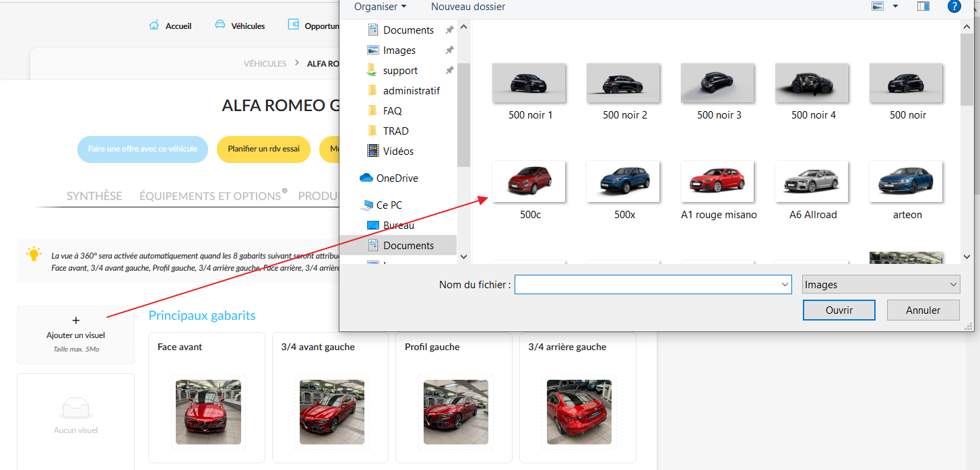The height and width of the screenshot is (470, 980).
Task: Click Planifier un rdv essai button
Action: pos(263,149)
